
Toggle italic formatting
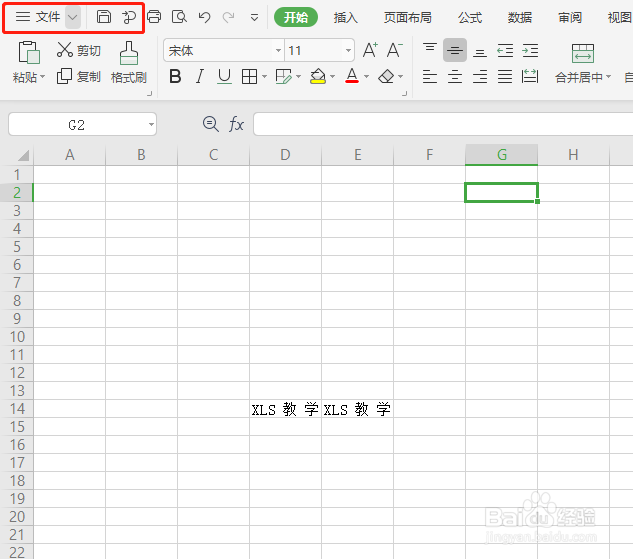click(199, 76)
